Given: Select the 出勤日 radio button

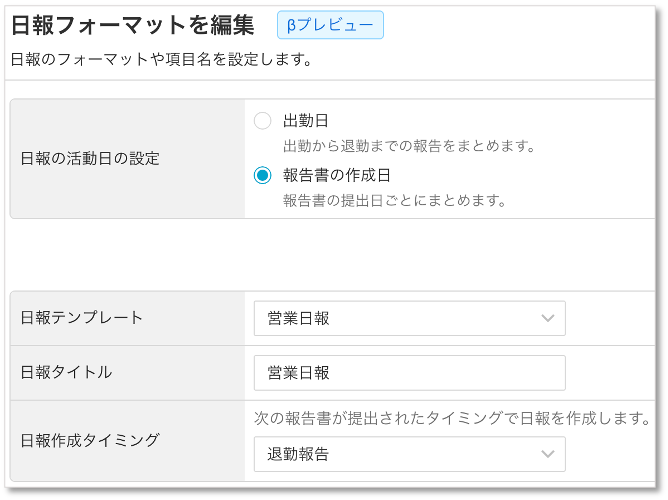Looking at the screenshot, I should coord(262,121).
